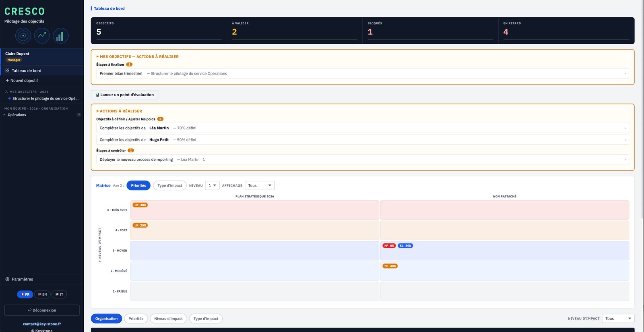Click chevron on Déployer reporting row
The width and height of the screenshot is (644, 332).
click(625, 160)
